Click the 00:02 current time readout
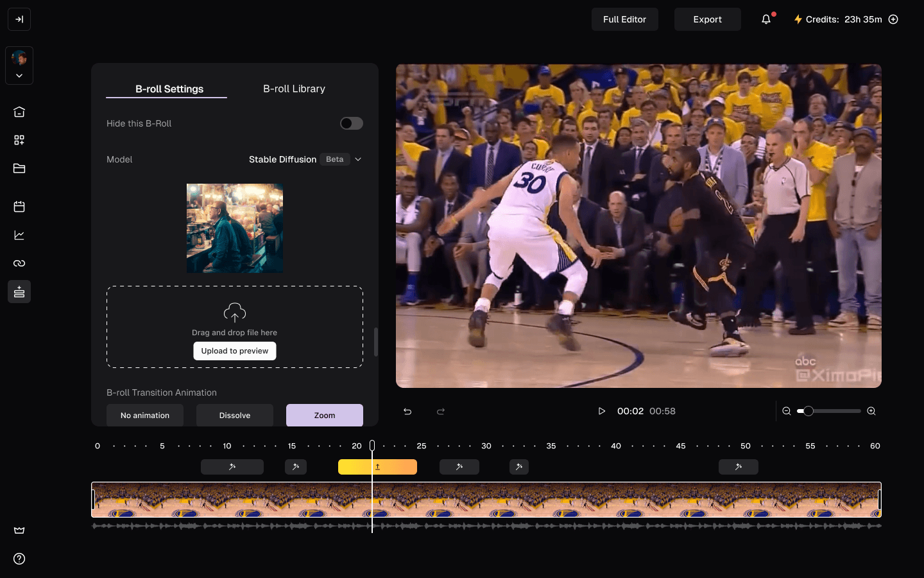Image resolution: width=924 pixels, height=578 pixels. [630, 411]
